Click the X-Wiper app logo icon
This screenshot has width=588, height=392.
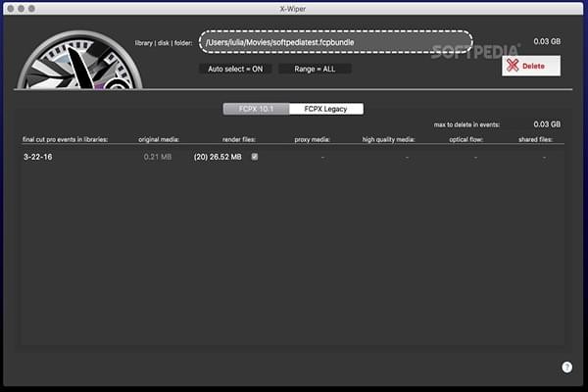click(80, 60)
